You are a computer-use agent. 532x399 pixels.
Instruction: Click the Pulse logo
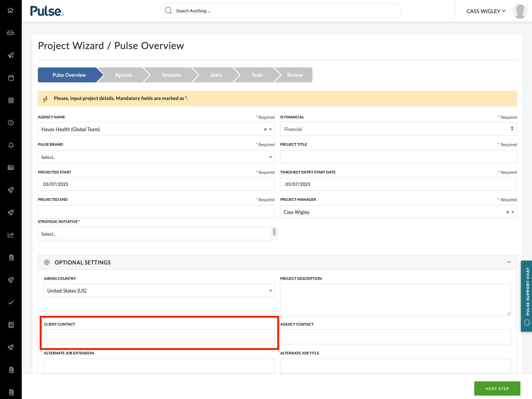click(47, 11)
